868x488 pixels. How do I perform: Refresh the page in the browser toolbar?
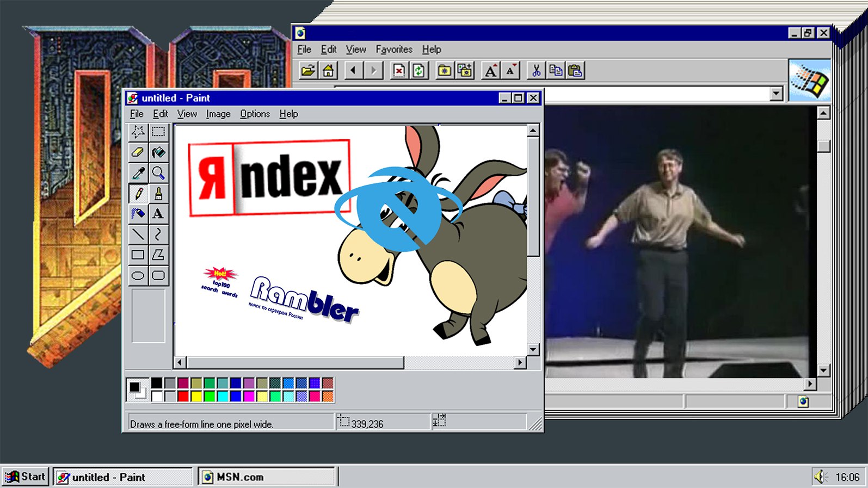coord(418,71)
